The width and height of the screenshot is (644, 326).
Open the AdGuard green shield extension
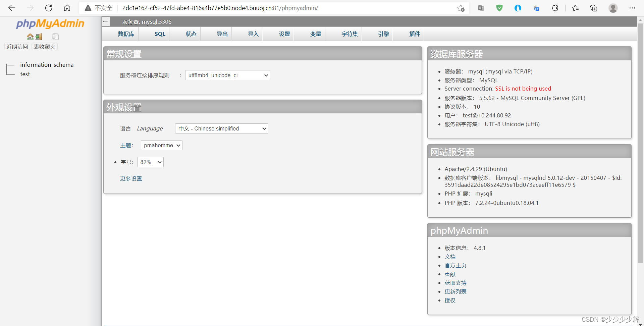click(x=499, y=8)
